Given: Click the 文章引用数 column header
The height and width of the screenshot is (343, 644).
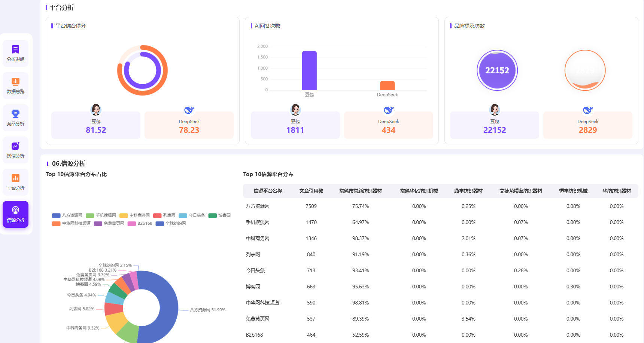Looking at the screenshot, I should pyautogui.click(x=311, y=191).
